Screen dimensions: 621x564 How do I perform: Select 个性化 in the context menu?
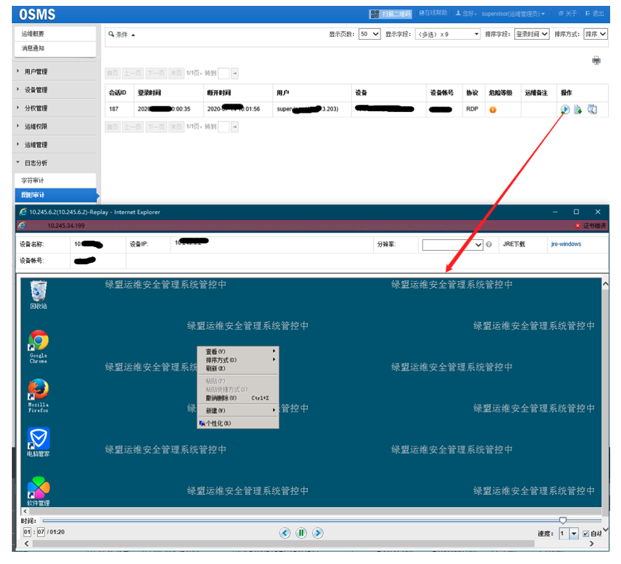[218, 423]
